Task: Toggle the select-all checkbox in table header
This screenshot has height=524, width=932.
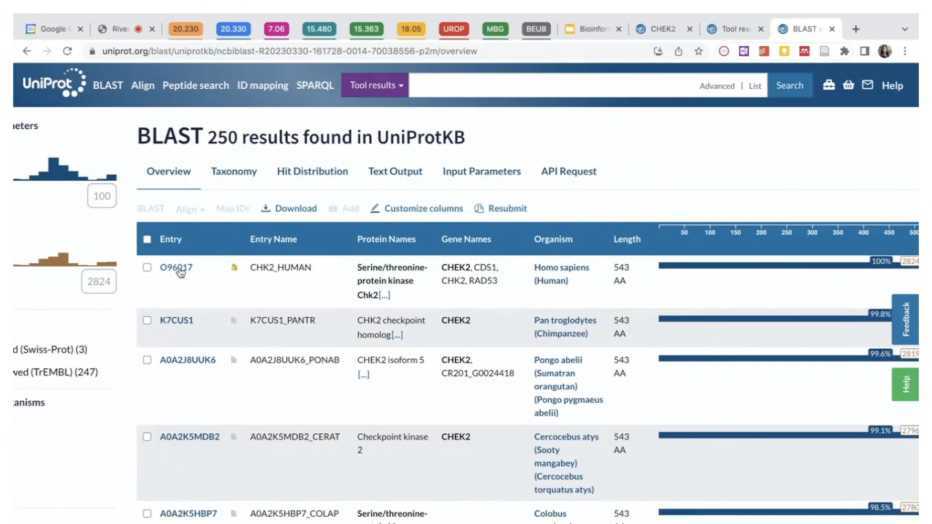Action: pyautogui.click(x=147, y=239)
